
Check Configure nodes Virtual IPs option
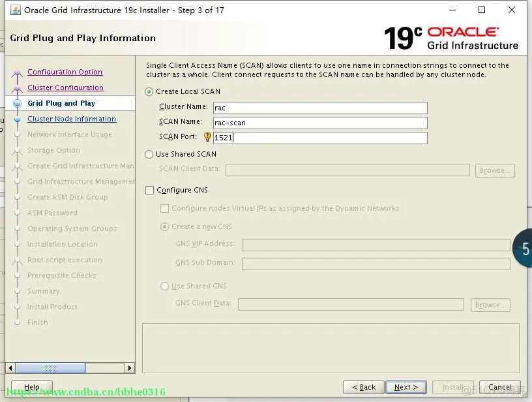(164, 208)
